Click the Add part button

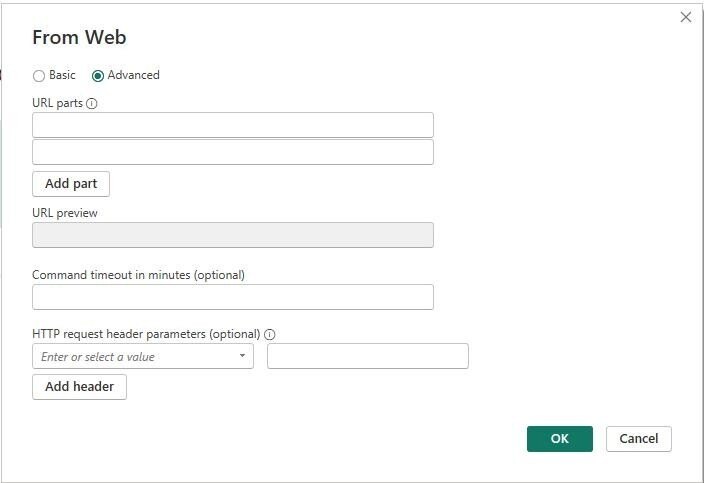pyautogui.click(x=71, y=184)
